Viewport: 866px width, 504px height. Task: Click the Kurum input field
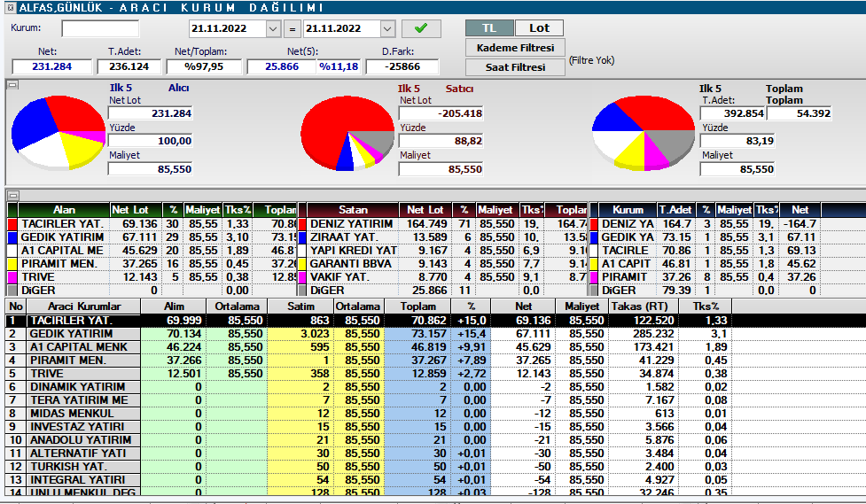(x=100, y=28)
